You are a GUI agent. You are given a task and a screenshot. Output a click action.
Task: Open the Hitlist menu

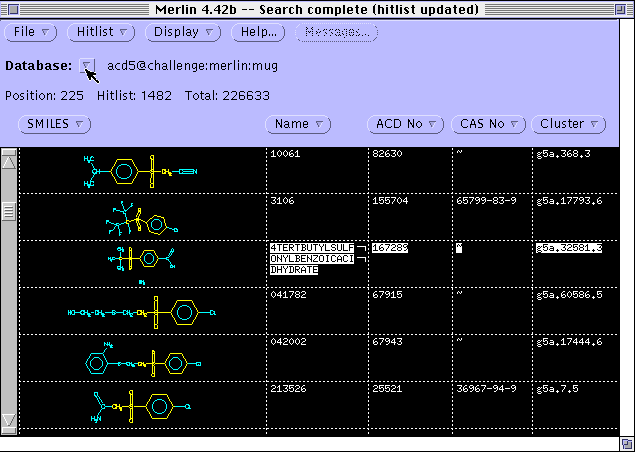102,32
